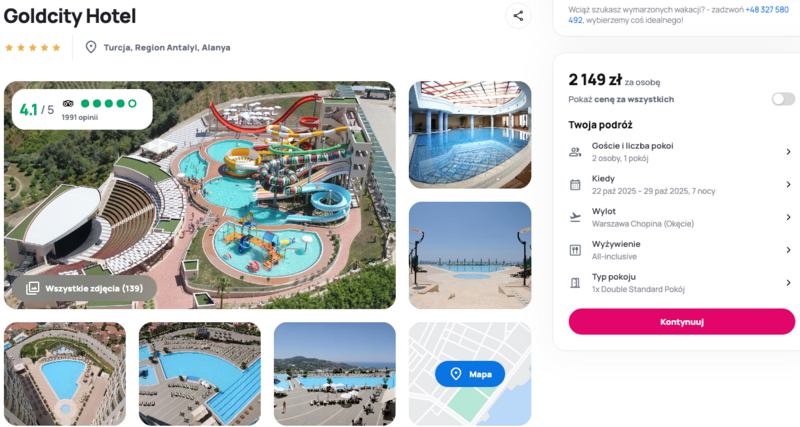The width and height of the screenshot is (800, 427).
Task: Click the pink Kontynuuj button
Action: point(682,322)
